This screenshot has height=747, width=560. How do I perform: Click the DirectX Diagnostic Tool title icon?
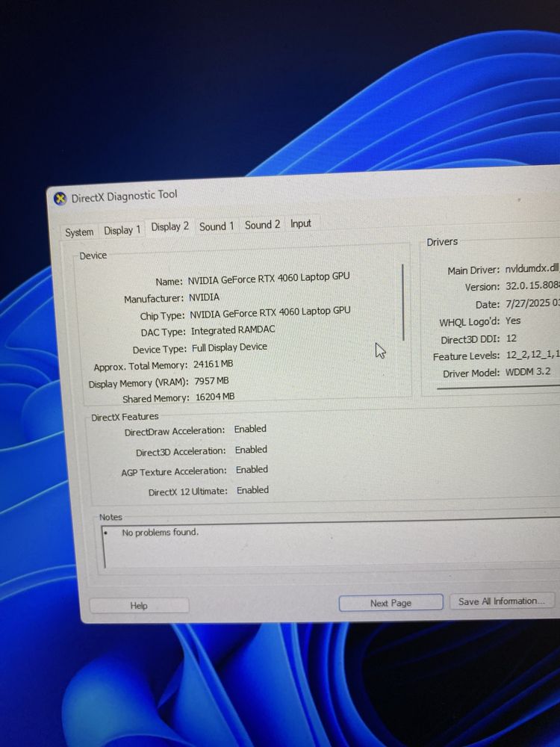(60, 199)
